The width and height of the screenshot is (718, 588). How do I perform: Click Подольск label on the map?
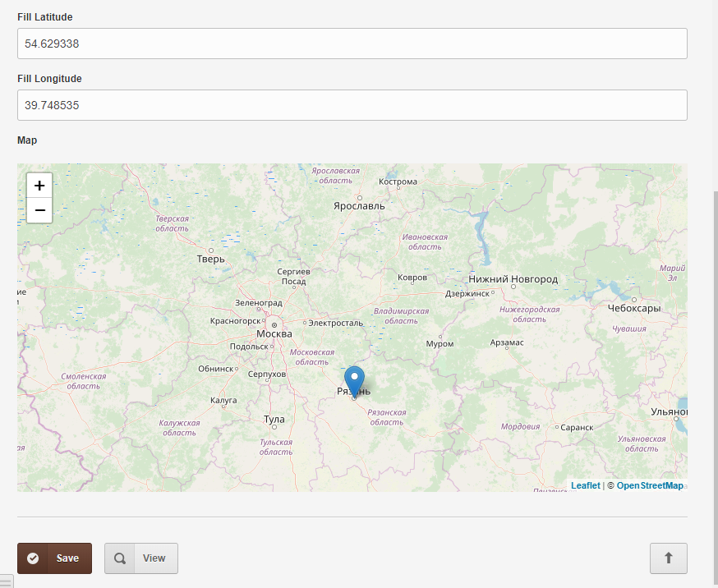pyautogui.click(x=249, y=347)
